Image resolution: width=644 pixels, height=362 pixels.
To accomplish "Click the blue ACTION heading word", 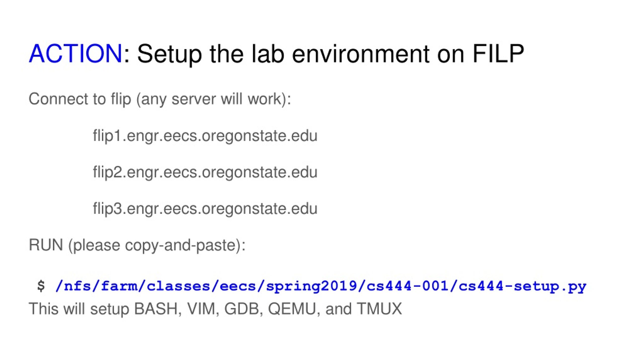I will [x=75, y=54].
